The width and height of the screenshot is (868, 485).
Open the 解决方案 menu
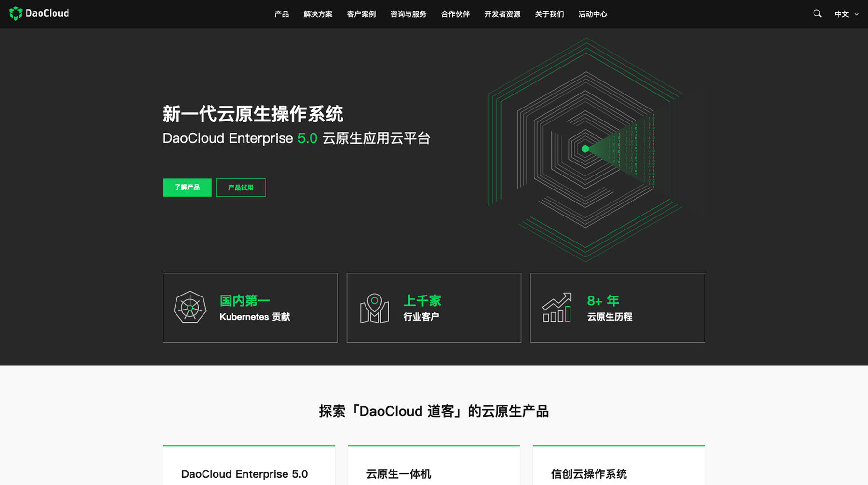click(318, 14)
